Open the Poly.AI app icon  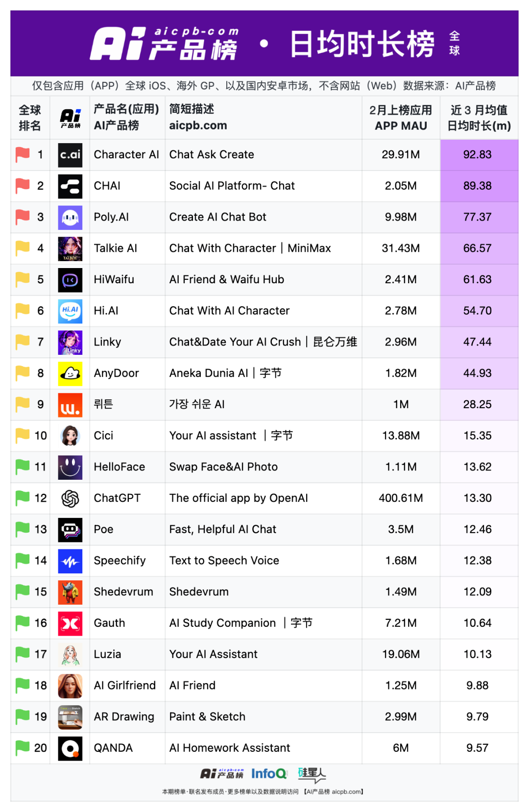coord(70,217)
